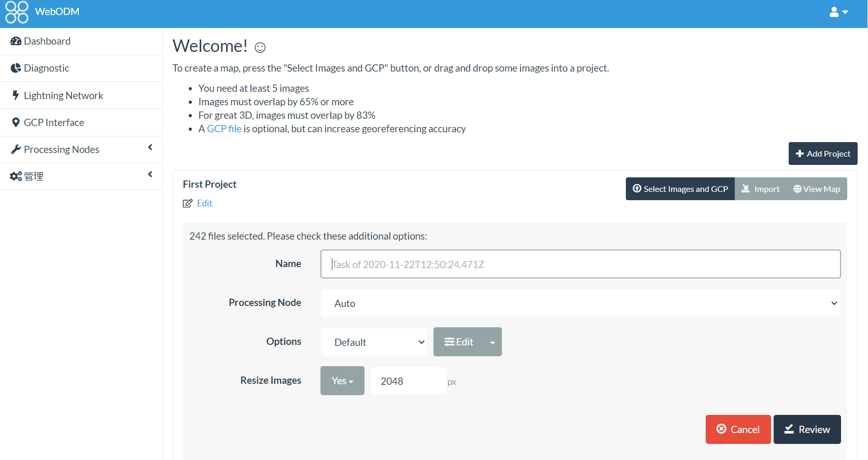The width and height of the screenshot is (868, 460).
Task: Open the GCP file link
Action: pos(224,129)
